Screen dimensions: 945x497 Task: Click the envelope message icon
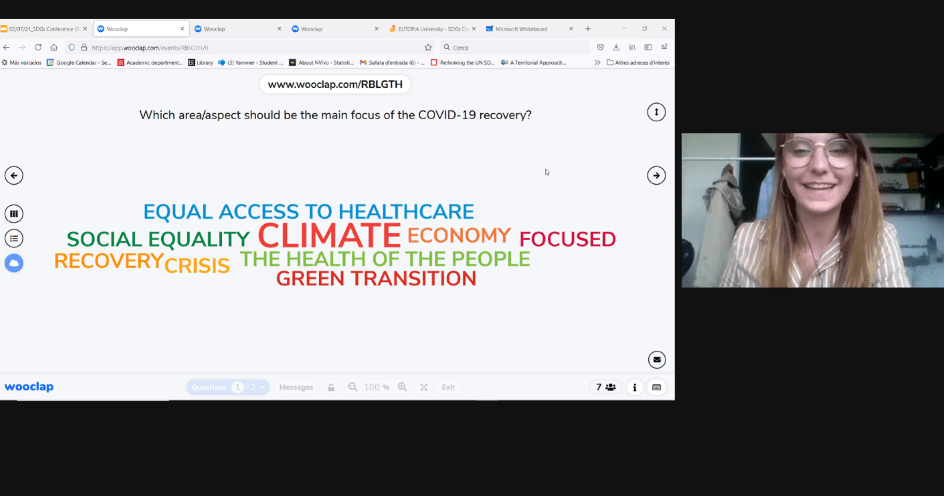tap(656, 359)
